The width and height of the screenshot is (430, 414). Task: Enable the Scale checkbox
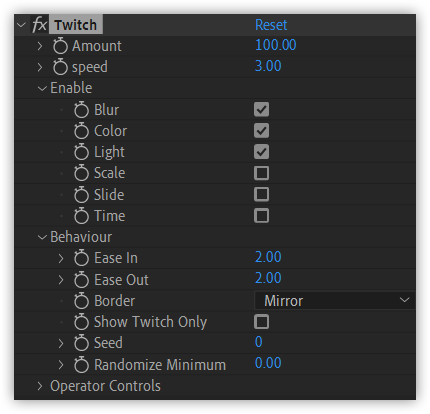tap(261, 173)
